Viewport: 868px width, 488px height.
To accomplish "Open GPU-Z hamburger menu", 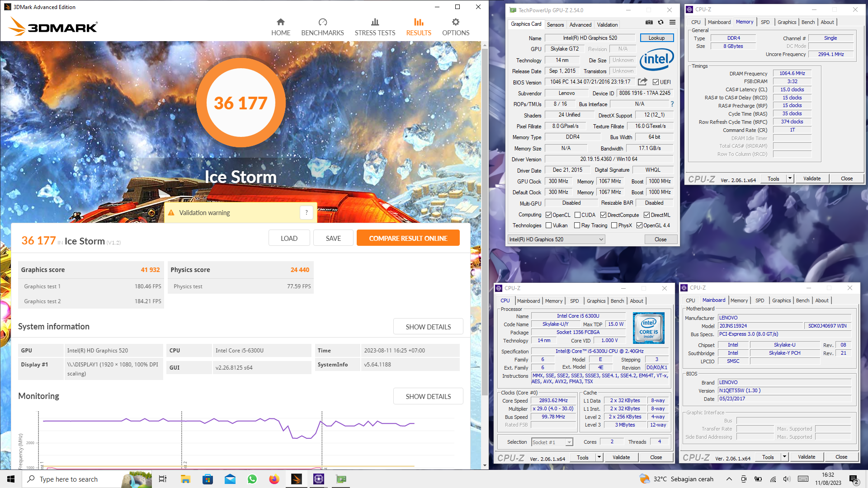I will (x=672, y=22).
